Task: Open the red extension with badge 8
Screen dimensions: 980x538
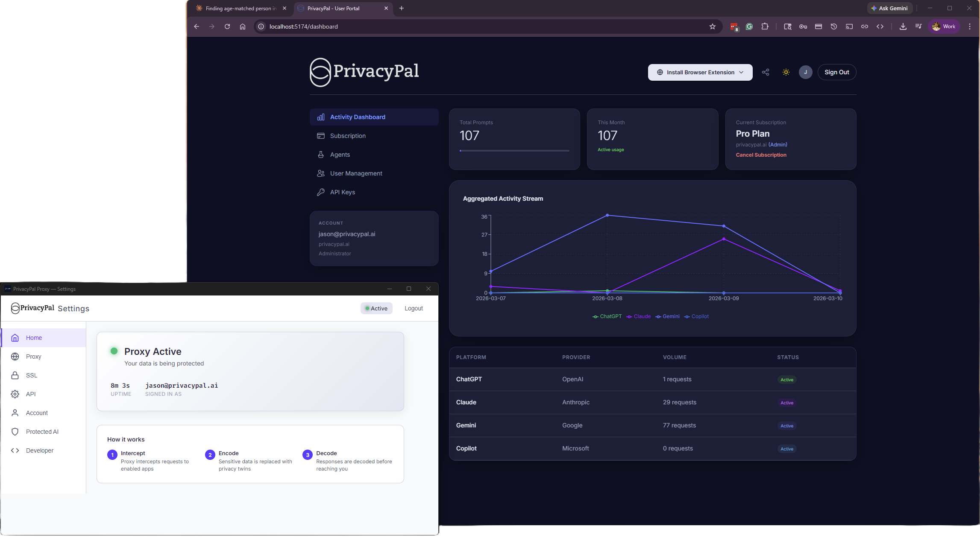Action: (734, 27)
